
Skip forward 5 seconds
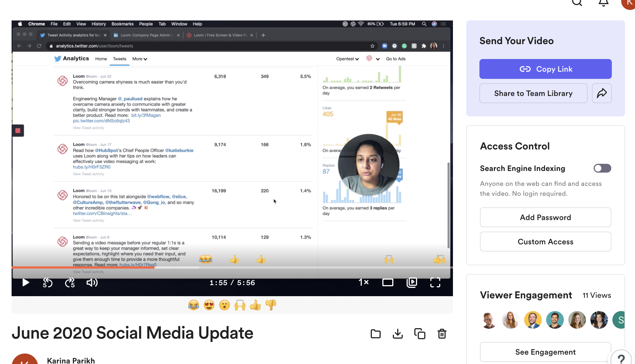point(70,282)
